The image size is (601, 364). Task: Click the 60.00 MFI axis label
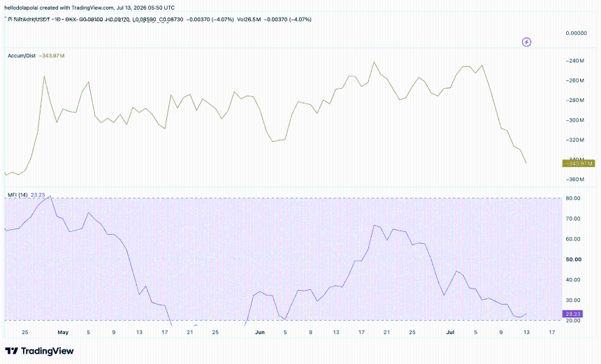[573, 239]
